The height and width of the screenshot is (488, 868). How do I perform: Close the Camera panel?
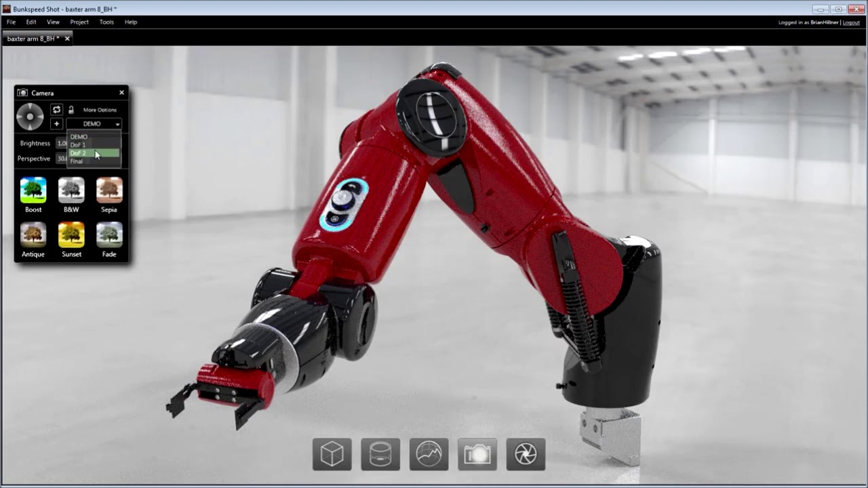[121, 93]
